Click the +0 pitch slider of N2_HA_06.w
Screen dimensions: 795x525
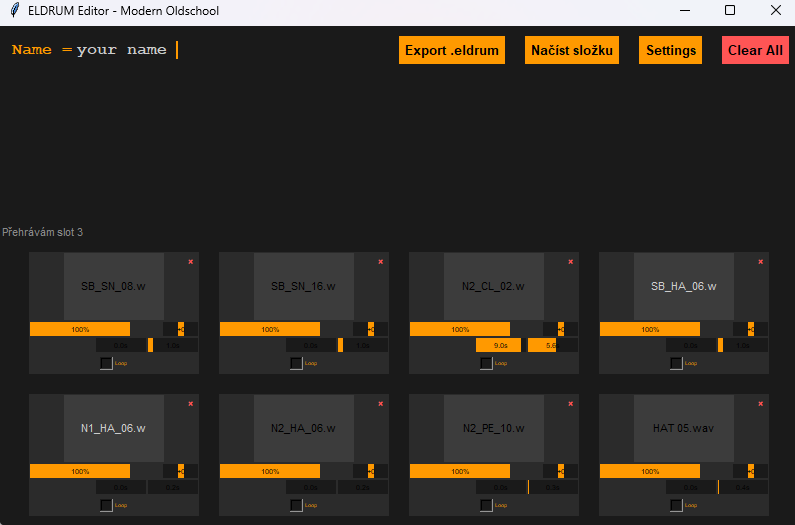click(371, 471)
